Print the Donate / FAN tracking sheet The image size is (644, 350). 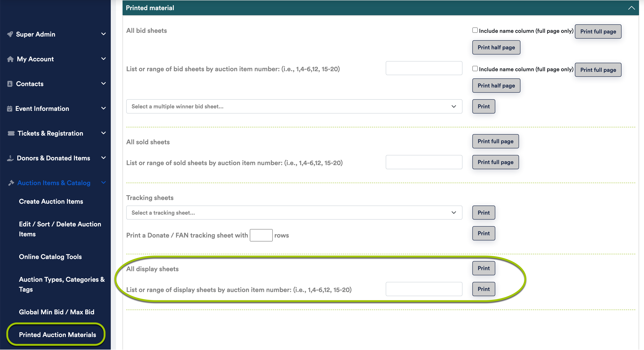point(484,233)
